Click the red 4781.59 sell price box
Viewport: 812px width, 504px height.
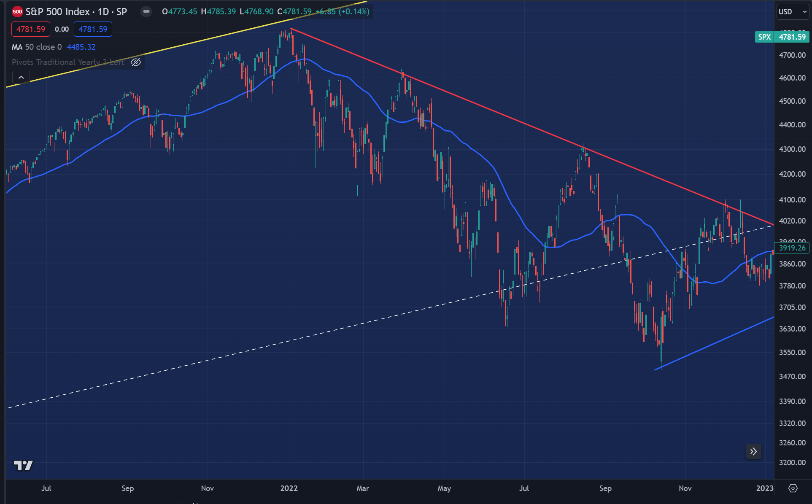point(31,29)
